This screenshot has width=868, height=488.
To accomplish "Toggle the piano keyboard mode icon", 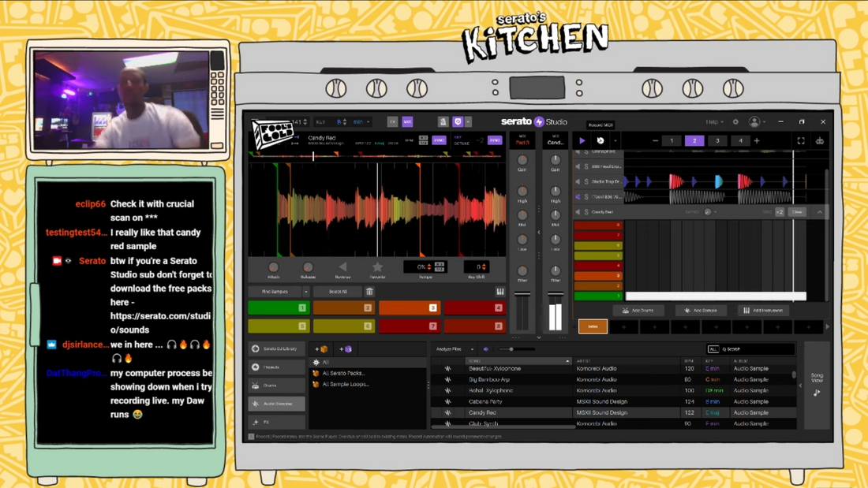I will pyautogui.click(x=500, y=292).
